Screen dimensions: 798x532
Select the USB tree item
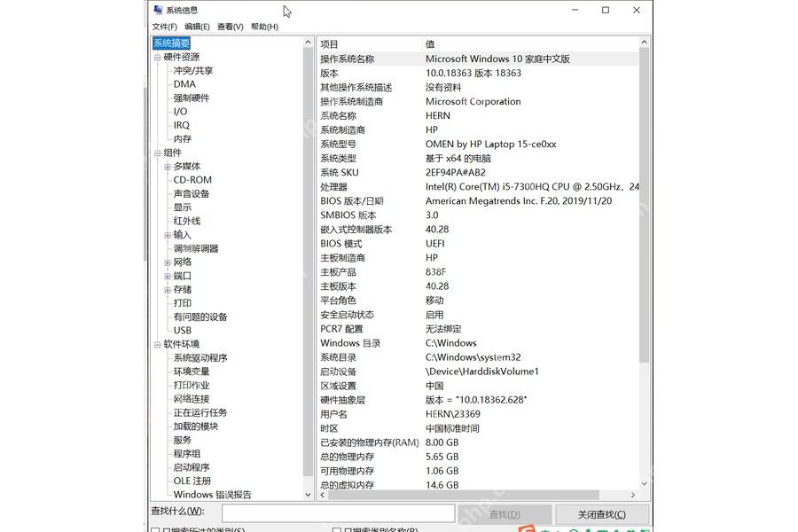point(182,331)
